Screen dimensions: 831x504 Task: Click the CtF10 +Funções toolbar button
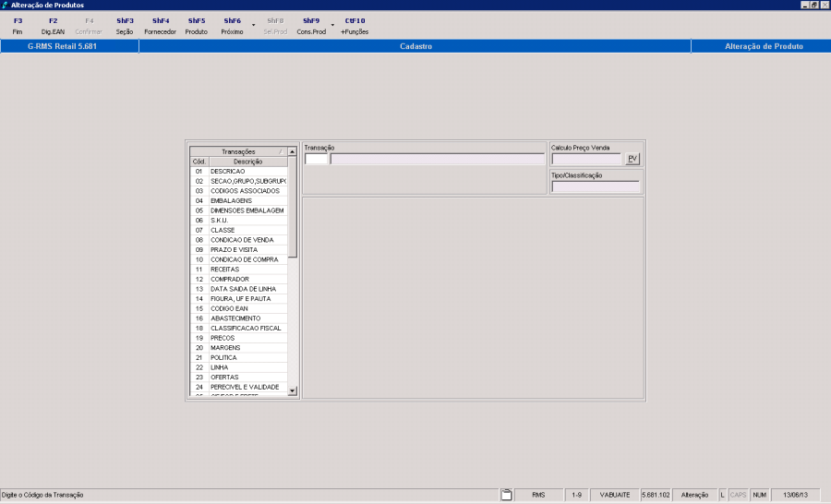355,26
